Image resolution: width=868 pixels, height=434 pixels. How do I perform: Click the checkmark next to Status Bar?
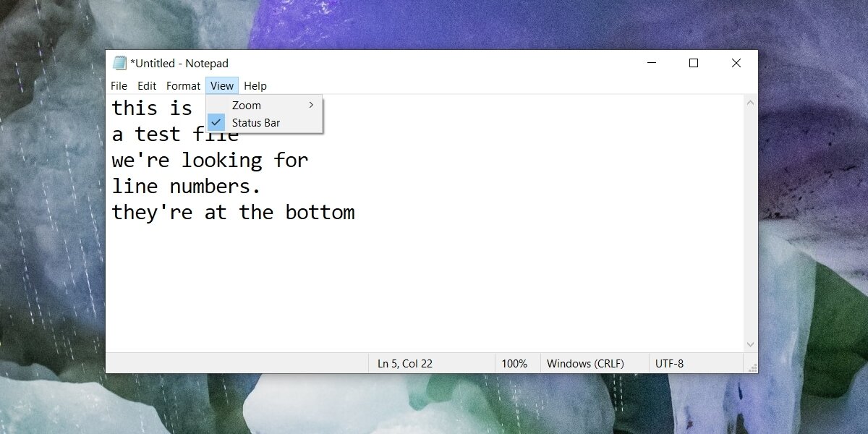tap(216, 122)
